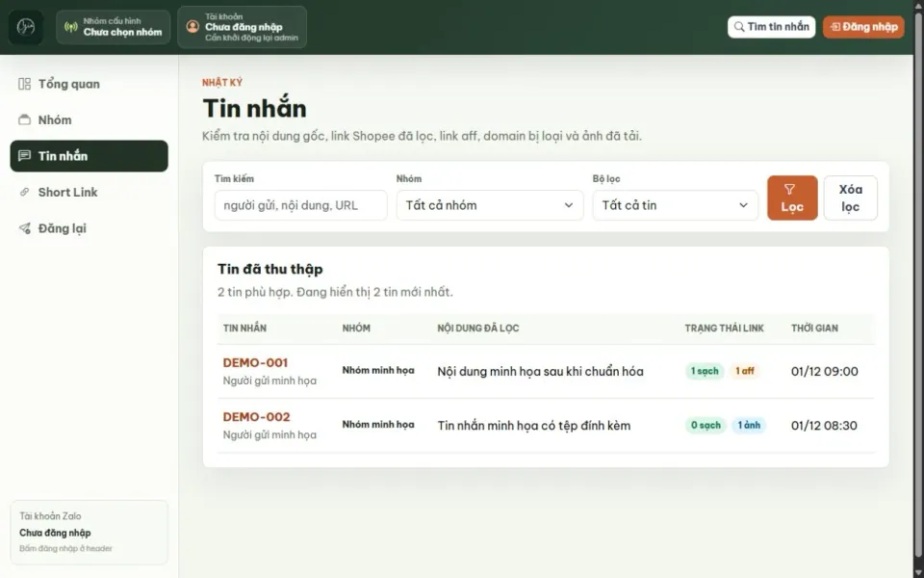This screenshot has height=578, width=924.
Task: Click the THỜI GIAN column header
Action: [814, 328]
